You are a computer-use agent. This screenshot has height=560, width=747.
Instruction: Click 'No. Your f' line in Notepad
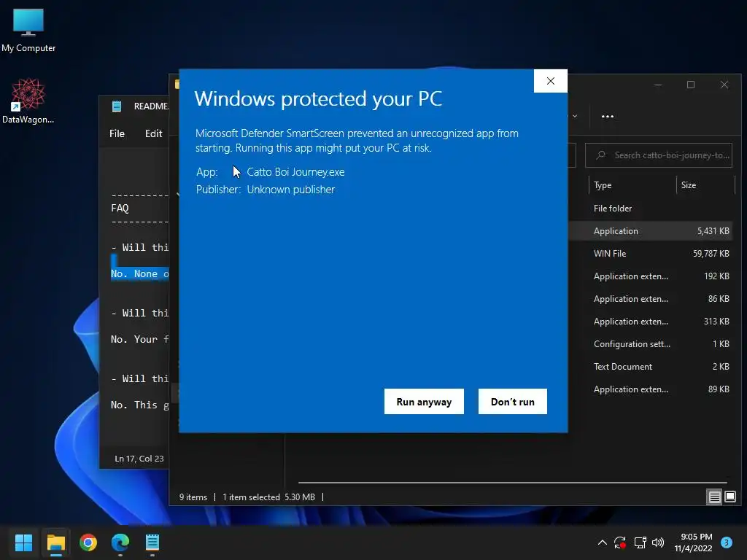(139, 340)
